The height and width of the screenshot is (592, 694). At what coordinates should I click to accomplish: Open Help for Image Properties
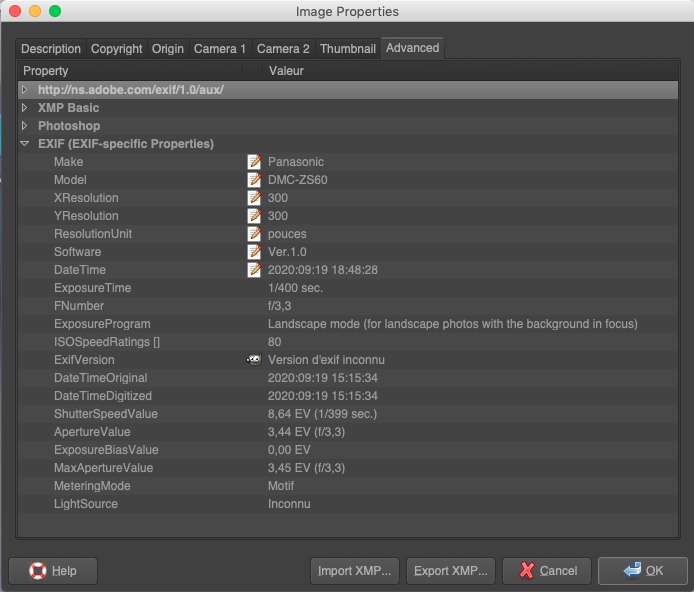coord(53,570)
